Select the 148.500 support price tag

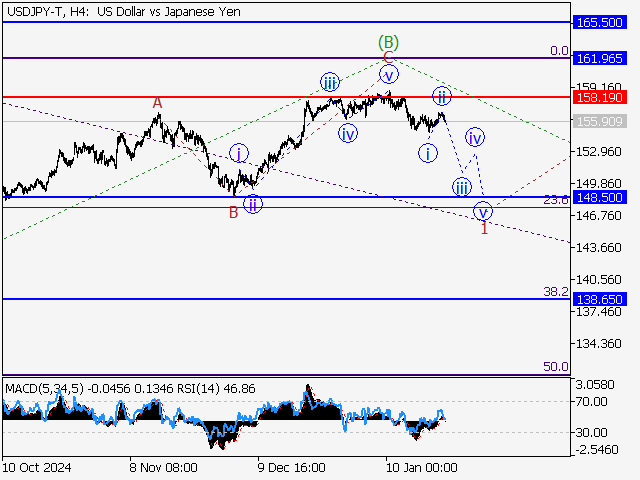pyautogui.click(x=600, y=197)
